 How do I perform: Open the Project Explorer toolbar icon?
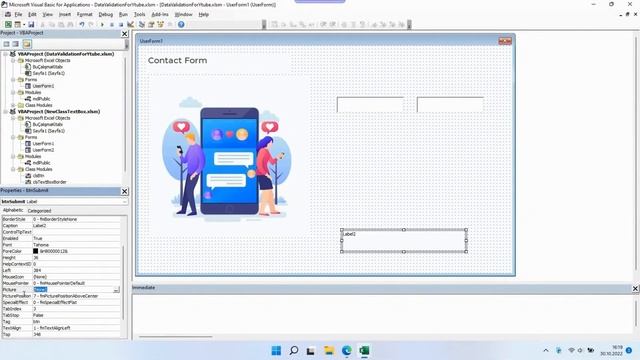[142, 24]
